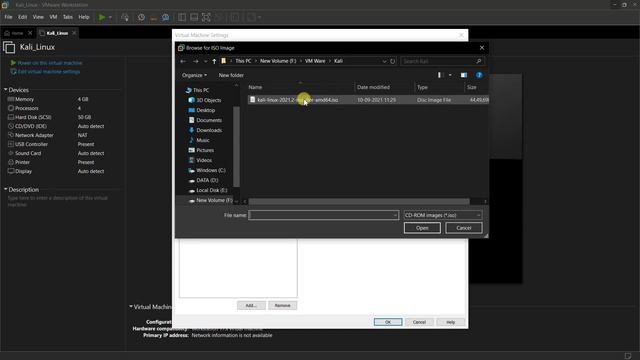Select Windows (C:) drive in navigation pane
The height and width of the screenshot is (360, 640).
207,170
